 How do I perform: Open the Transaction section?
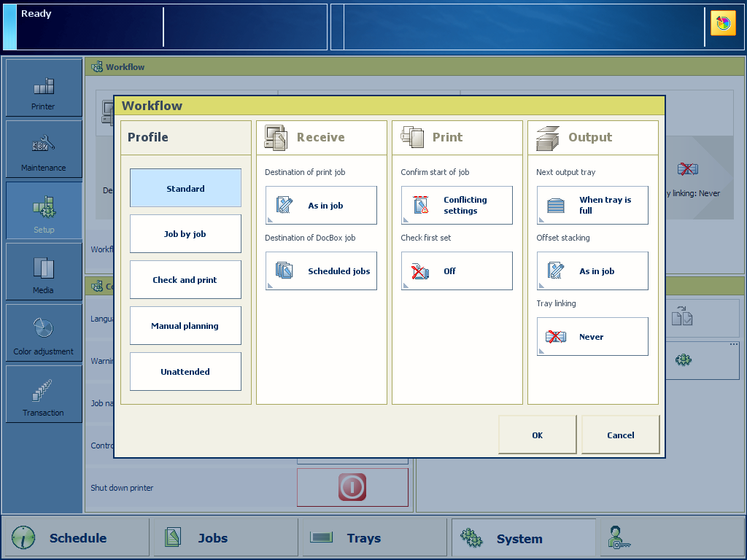point(44,394)
